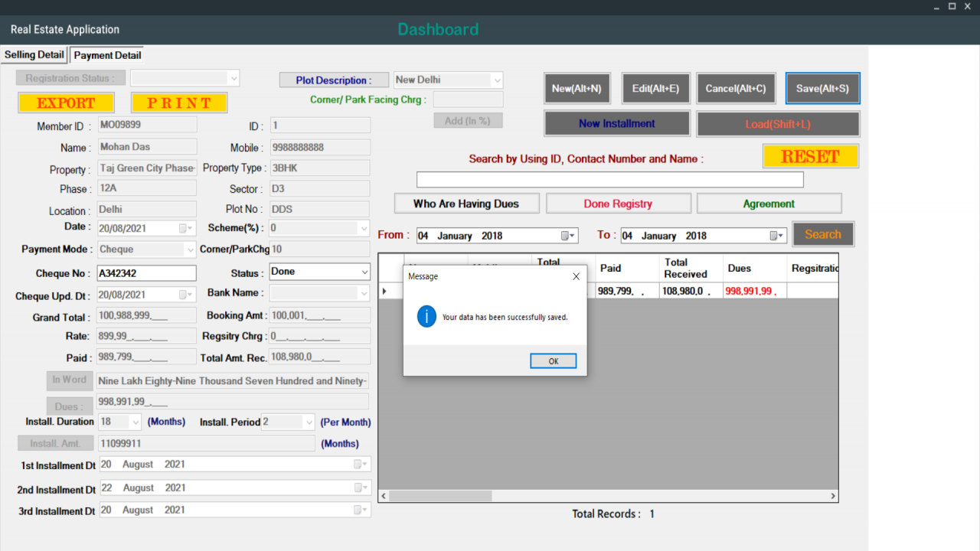The width and height of the screenshot is (980, 551).
Task: Click the yellow EXPORT button
Action: 66,103
